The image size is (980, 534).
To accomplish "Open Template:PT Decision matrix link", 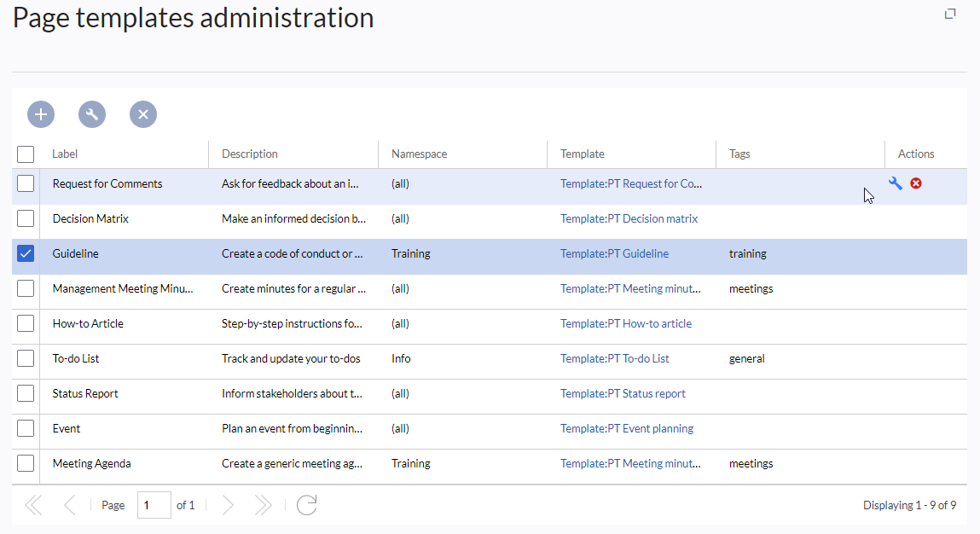I will coord(629,218).
